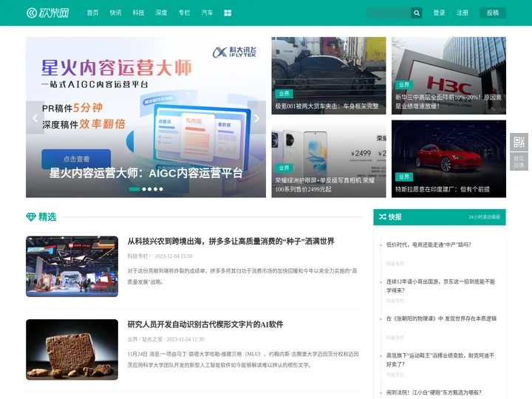Open the 荣耀100系列售价2499元起 card

coord(328,159)
